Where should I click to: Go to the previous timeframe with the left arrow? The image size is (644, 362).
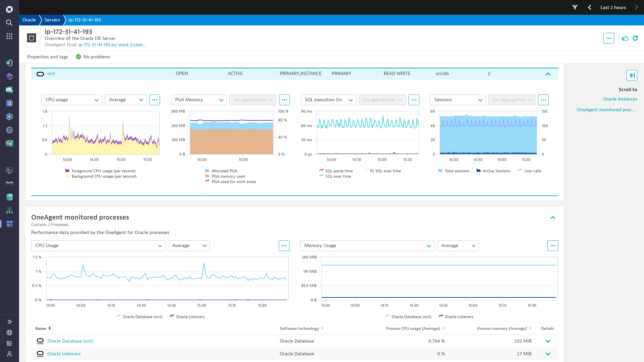pyautogui.click(x=590, y=8)
